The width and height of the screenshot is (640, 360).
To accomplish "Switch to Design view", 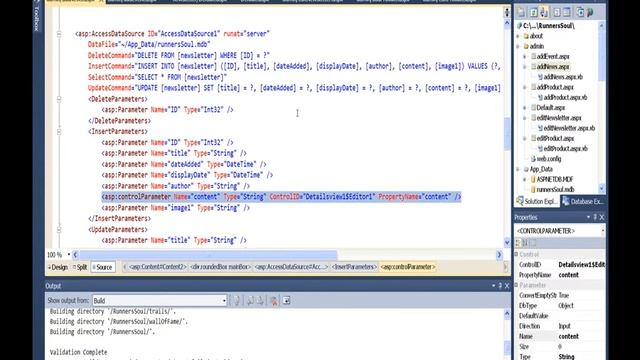I will click(58, 267).
